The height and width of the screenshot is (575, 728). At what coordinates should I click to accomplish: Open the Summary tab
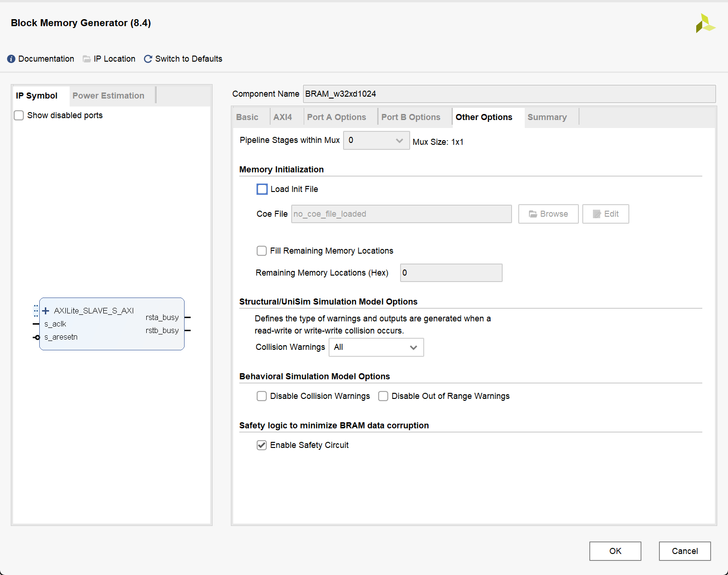547,117
